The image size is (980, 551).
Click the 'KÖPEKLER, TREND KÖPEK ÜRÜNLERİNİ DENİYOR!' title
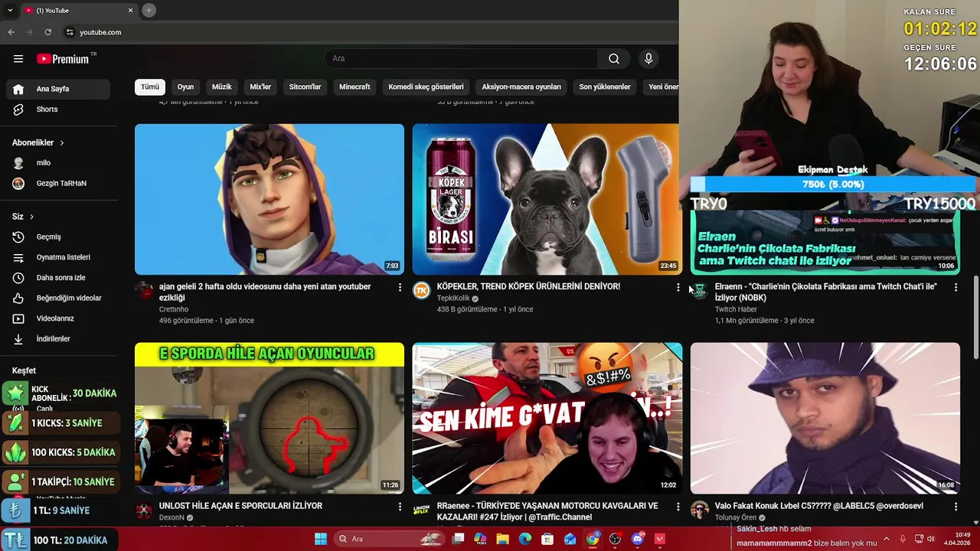528,286
